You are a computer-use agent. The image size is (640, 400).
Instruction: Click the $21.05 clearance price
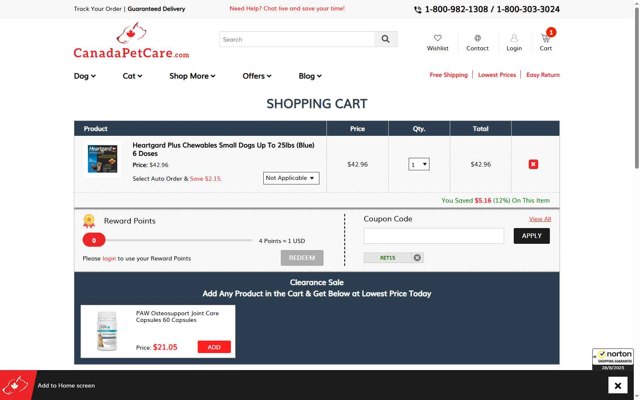point(165,347)
